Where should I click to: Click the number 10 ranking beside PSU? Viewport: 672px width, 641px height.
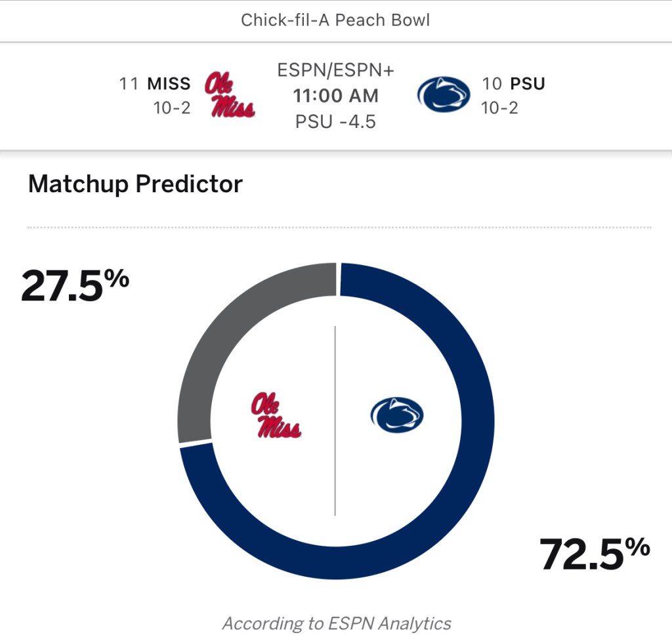[492, 84]
